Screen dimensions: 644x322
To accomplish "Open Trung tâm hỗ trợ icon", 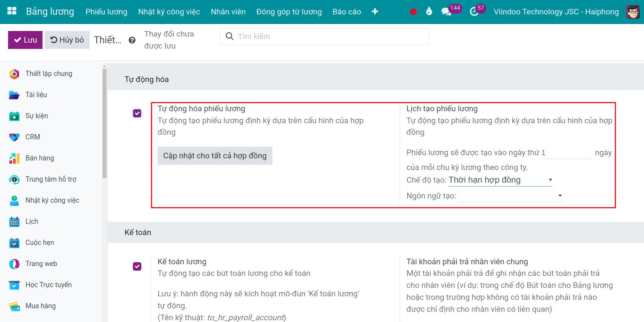I will 14,179.
